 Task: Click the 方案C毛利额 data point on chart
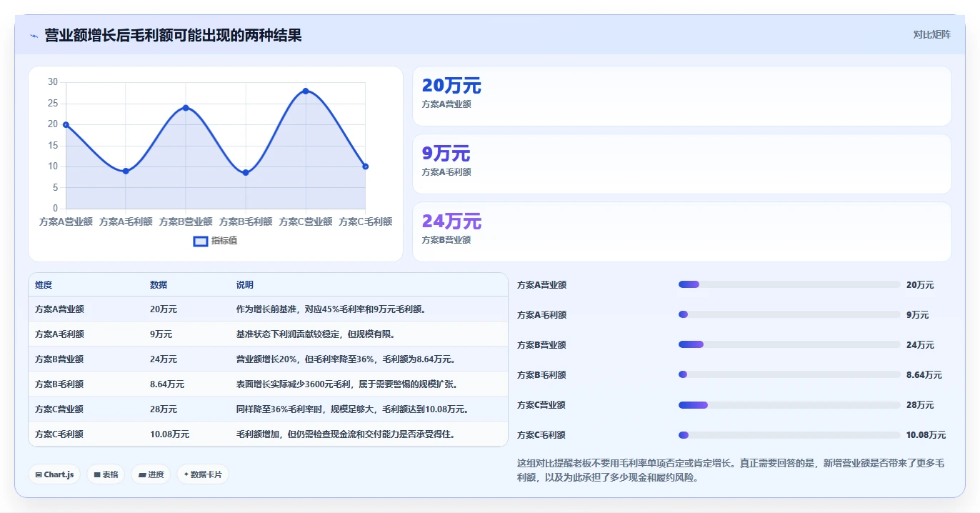[x=365, y=166]
